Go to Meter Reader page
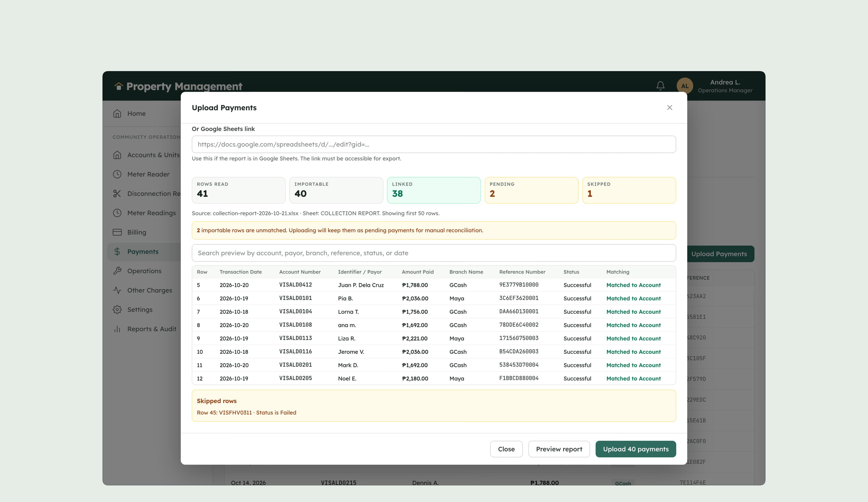 (148, 174)
